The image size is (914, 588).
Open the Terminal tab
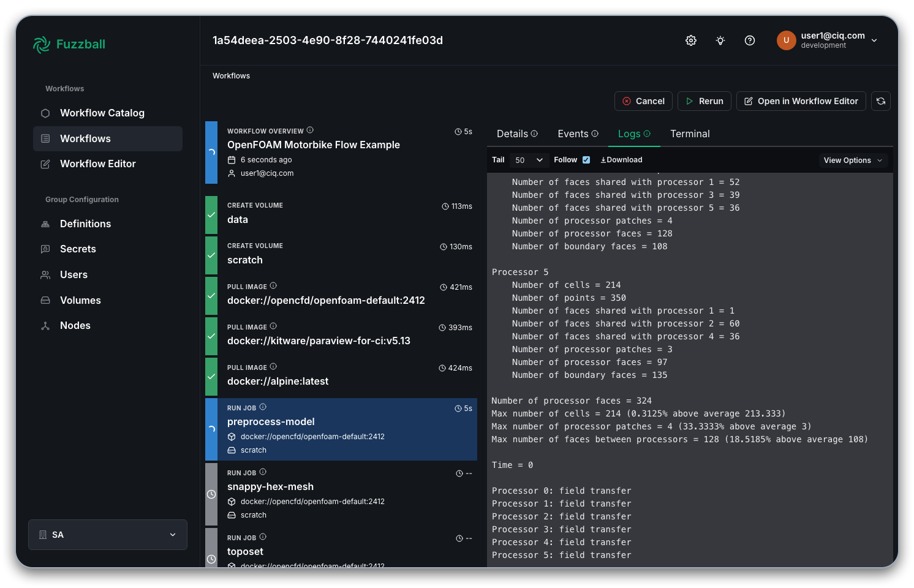tap(690, 134)
